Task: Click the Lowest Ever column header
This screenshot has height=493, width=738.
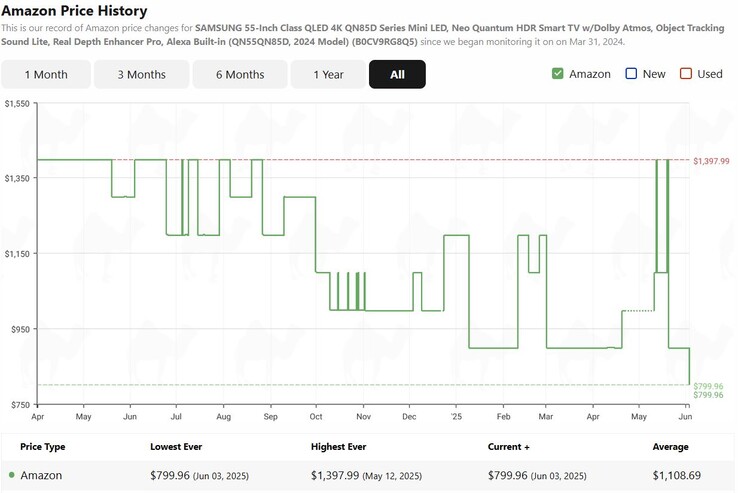Action: (x=176, y=447)
